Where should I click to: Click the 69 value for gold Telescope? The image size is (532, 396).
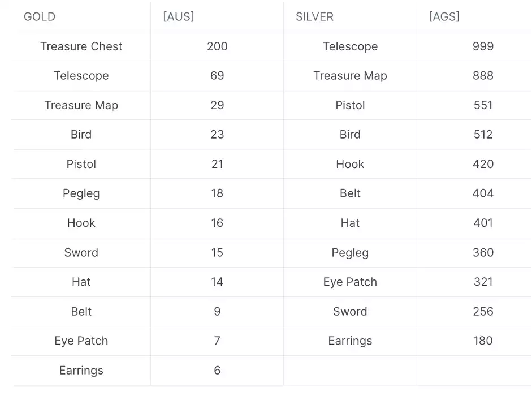[217, 75]
